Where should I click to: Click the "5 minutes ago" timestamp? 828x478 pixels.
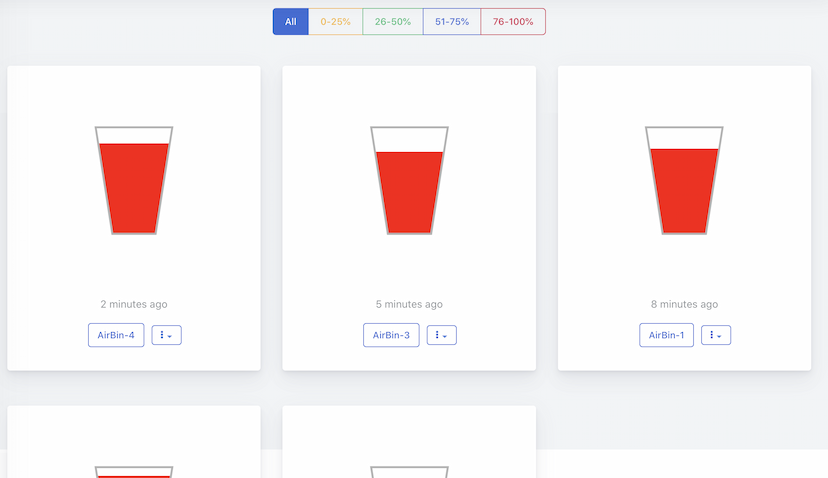coord(409,304)
